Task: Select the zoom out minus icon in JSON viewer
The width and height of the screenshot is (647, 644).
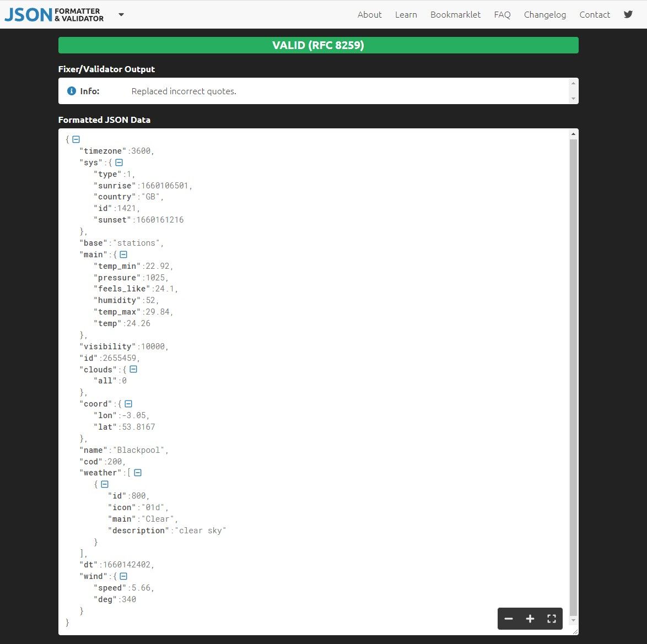Action: 509,619
